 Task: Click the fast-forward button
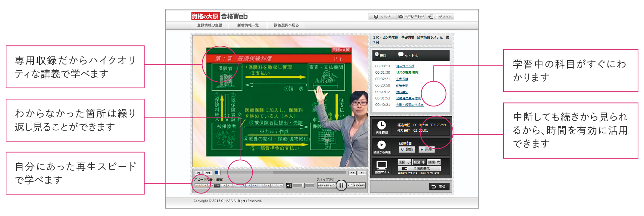[352, 173]
